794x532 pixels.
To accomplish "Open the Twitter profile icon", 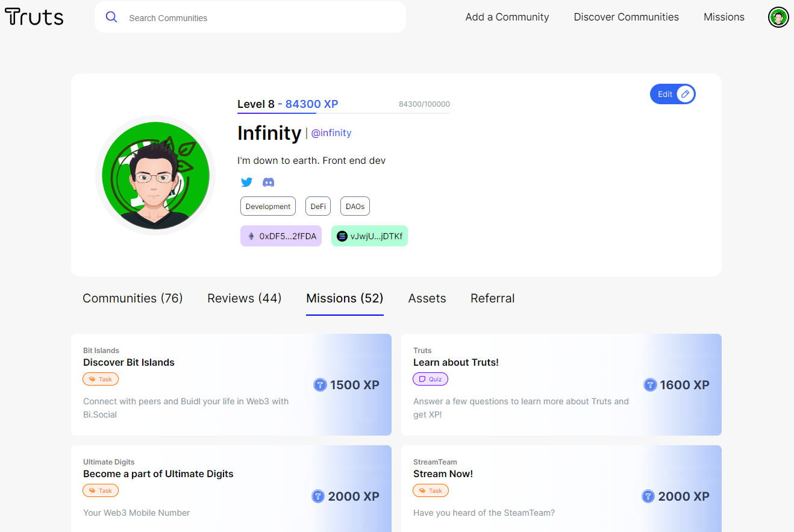I will 246,182.
